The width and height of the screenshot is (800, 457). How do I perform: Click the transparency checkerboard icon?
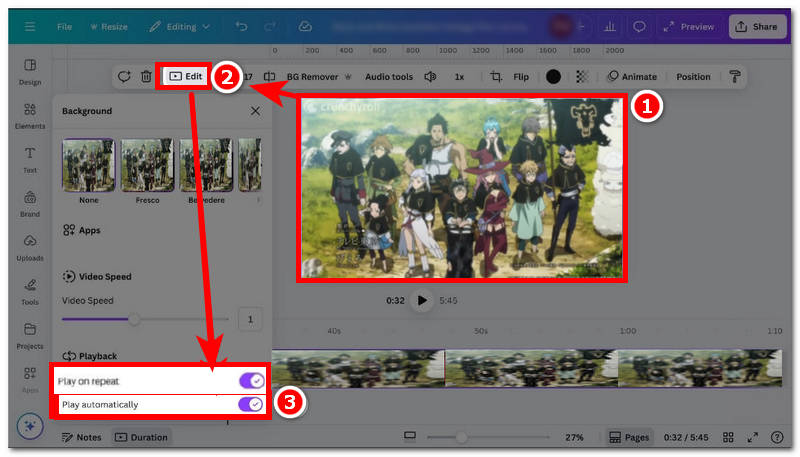point(582,76)
